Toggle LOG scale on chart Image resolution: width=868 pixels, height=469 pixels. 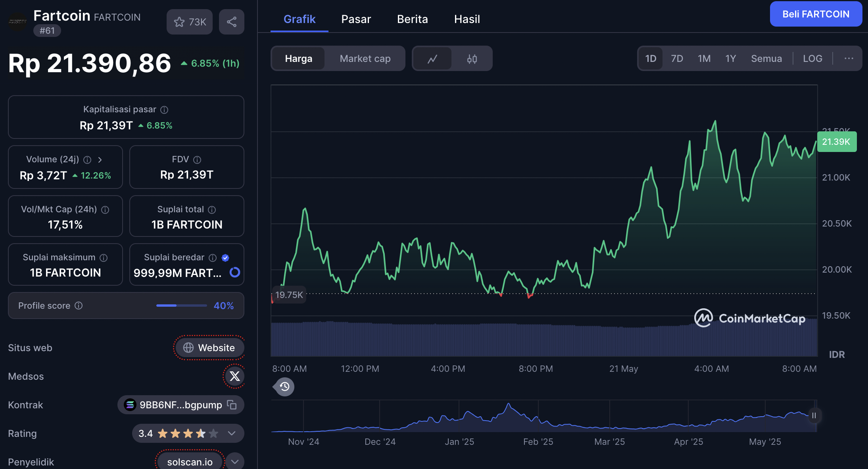(812, 59)
